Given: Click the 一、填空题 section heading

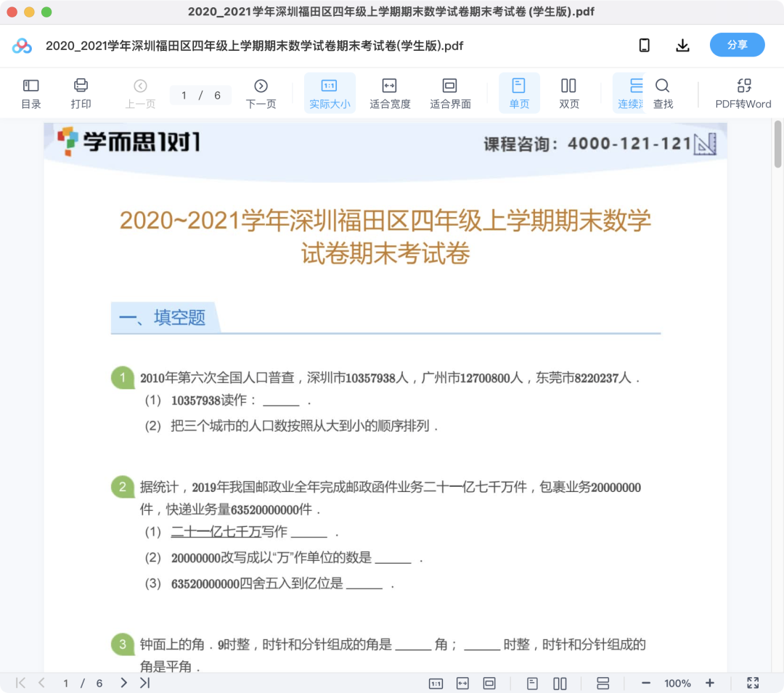Looking at the screenshot, I should pos(163,318).
